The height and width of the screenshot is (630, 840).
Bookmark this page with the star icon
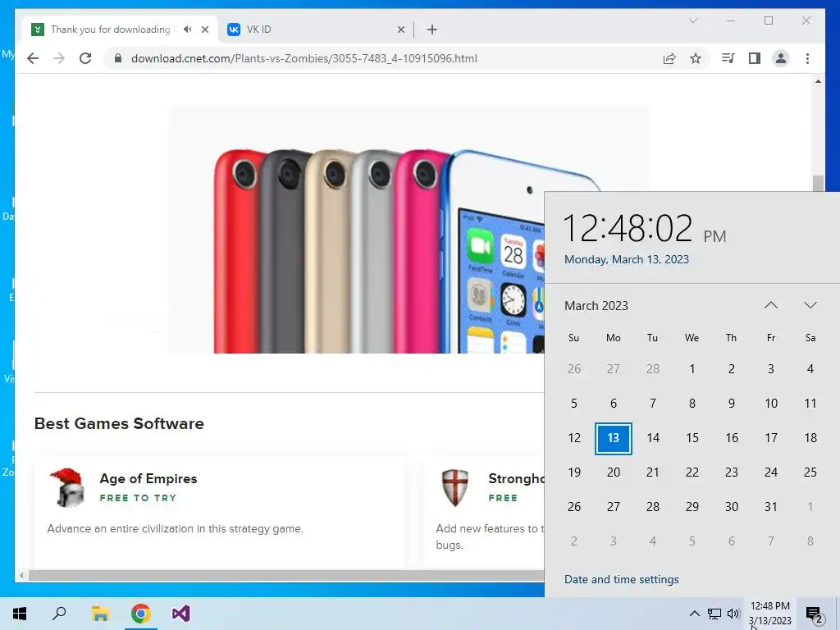(696, 58)
